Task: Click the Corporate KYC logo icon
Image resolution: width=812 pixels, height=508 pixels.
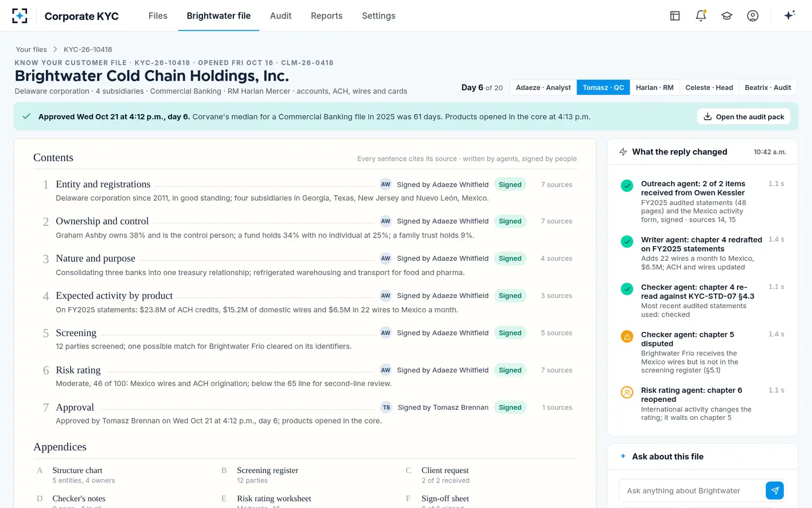Action: click(x=20, y=16)
